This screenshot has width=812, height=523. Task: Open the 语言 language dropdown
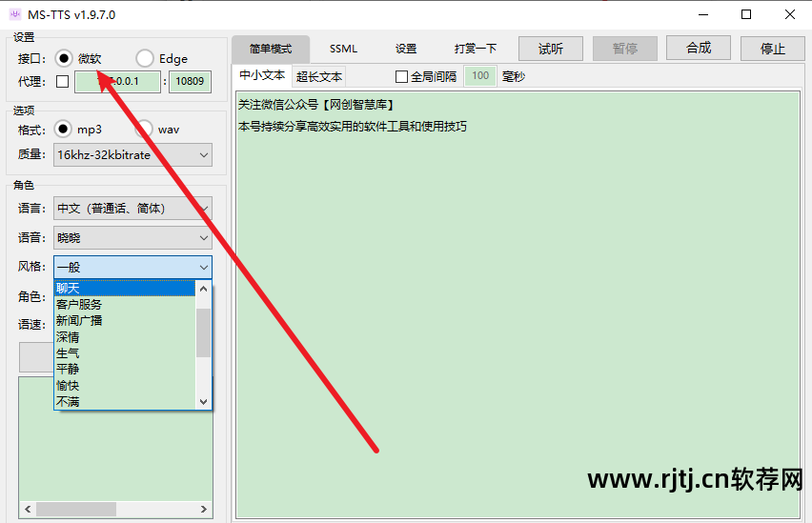132,209
